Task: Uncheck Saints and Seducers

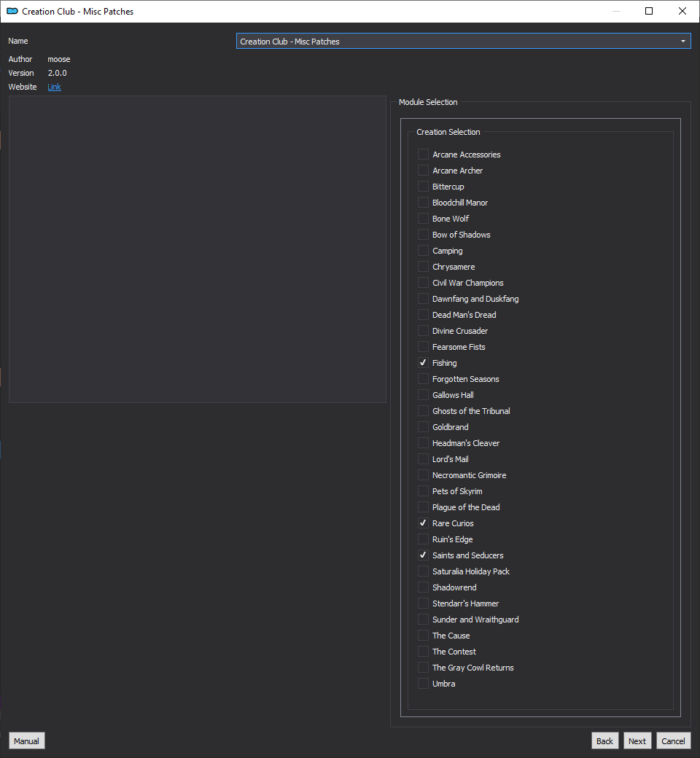Action: [423, 555]
